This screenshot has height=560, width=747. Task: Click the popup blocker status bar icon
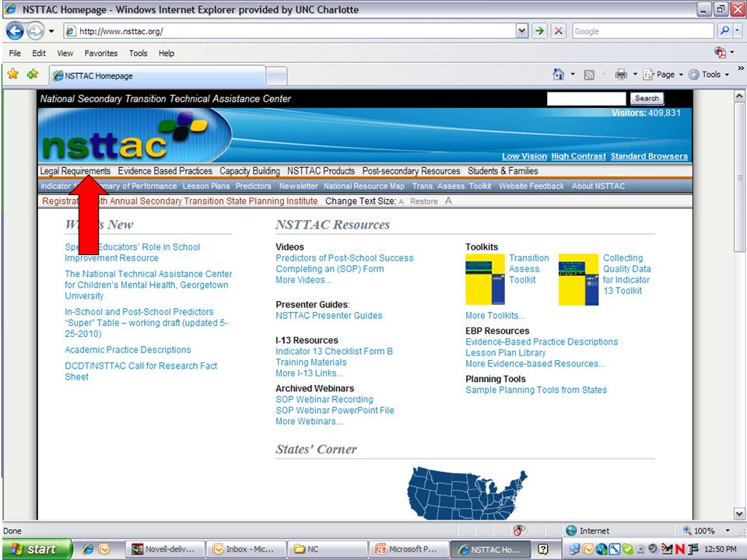tap(519, 530)
